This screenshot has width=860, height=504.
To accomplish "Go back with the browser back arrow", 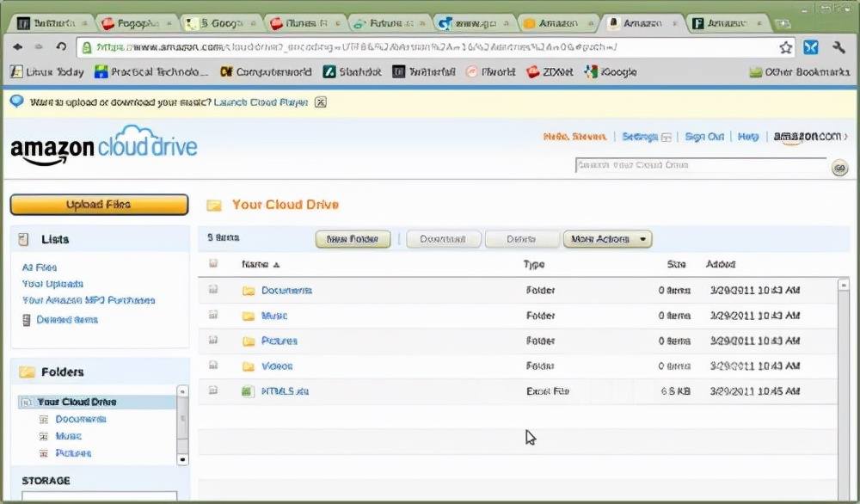I will (x=17, y=47).
